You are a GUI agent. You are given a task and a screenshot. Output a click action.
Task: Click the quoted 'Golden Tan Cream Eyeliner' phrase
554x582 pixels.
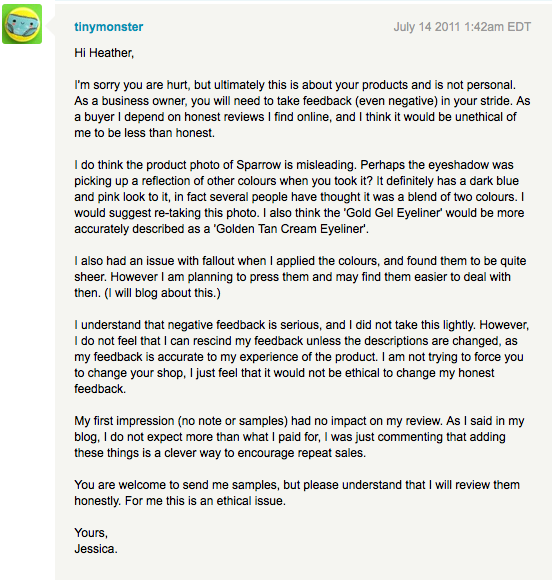290,229
